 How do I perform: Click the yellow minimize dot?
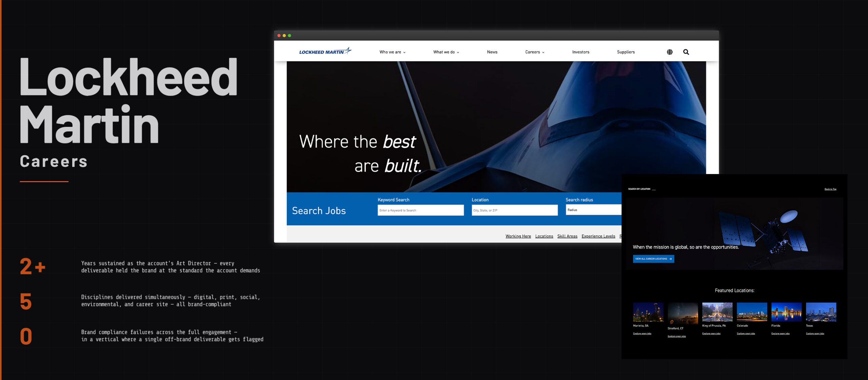tap(284, 36)
